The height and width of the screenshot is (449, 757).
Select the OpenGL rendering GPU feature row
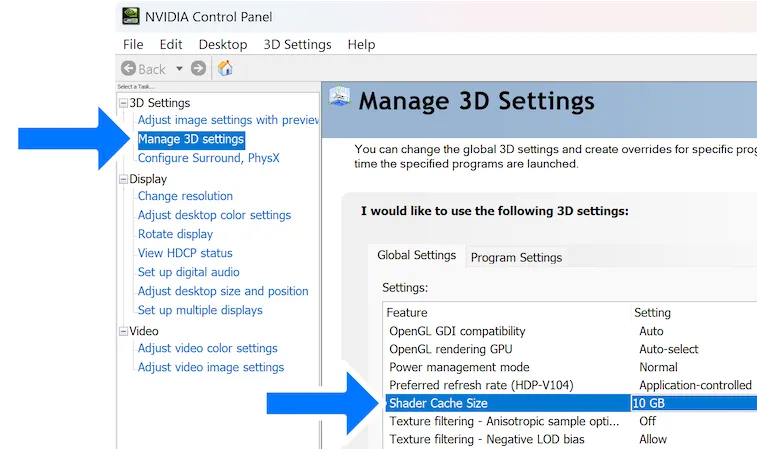tap(450, 349)
